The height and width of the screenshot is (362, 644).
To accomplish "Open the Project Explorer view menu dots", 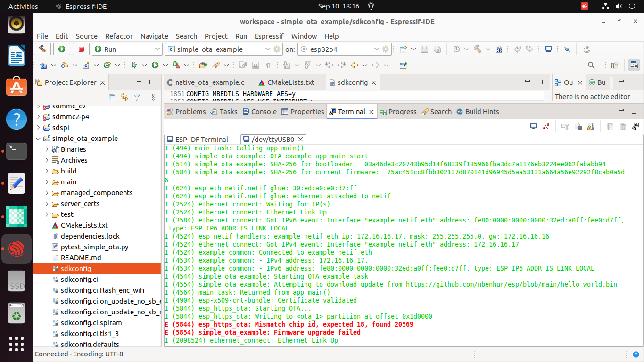I will point(153,97).
